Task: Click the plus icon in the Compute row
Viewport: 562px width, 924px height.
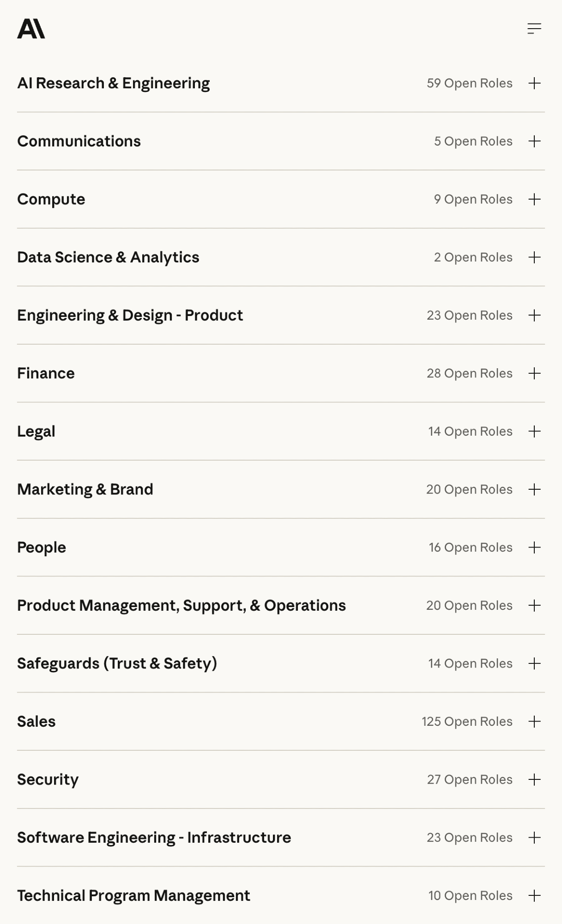Action: tap(534, 200)
